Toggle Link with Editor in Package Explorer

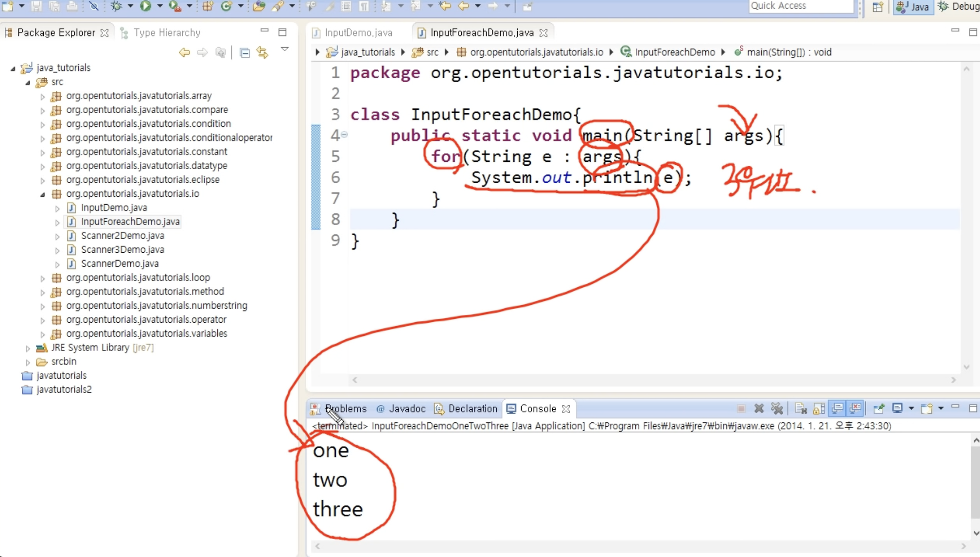pos(262,52)
